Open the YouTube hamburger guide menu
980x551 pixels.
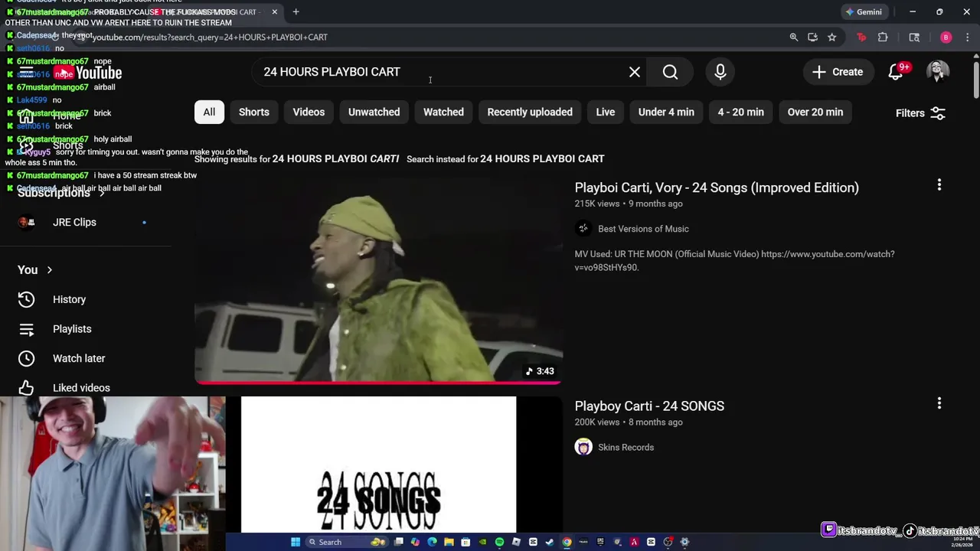coord(26,73)
